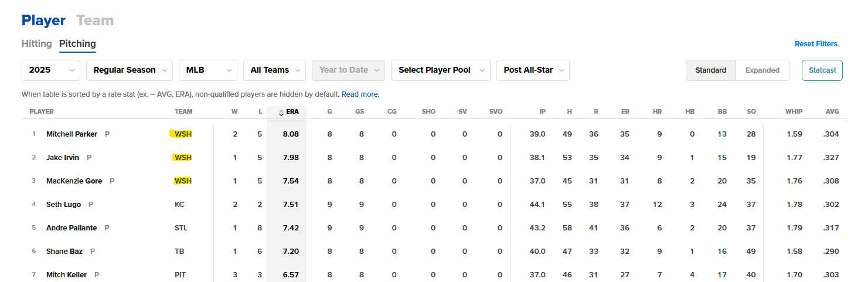868x282 pixels.
Task: Open Seth Lugo's player profile
Action: pos(64,204)
